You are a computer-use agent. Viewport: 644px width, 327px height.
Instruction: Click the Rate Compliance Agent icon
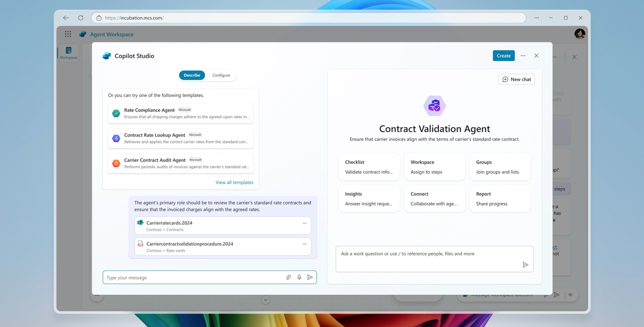pyautogui.click(x=116, y=113)
